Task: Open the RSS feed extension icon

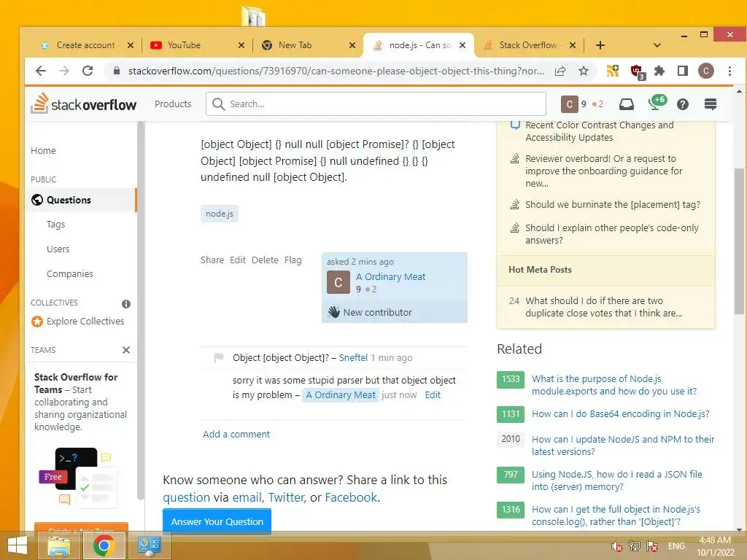Action: [x=613, y=71]
